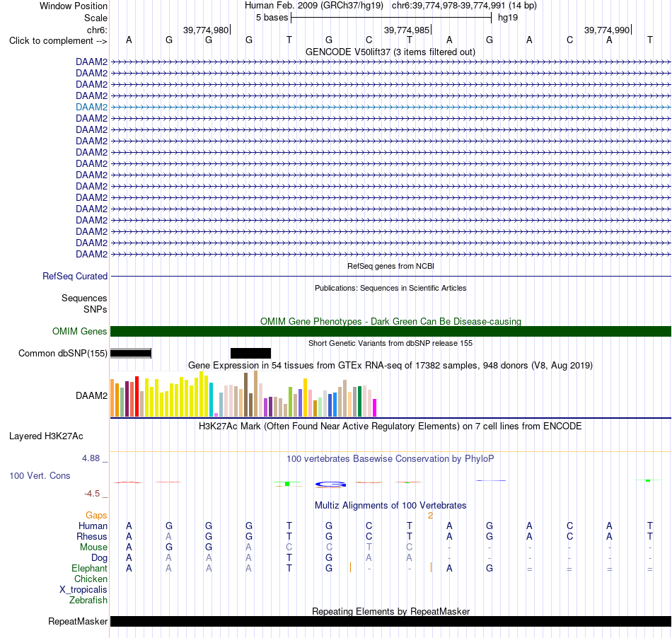
Task: Click the 'GENCODE V50lift37 (3 items filtered out)' title
Action: [390, 52]
